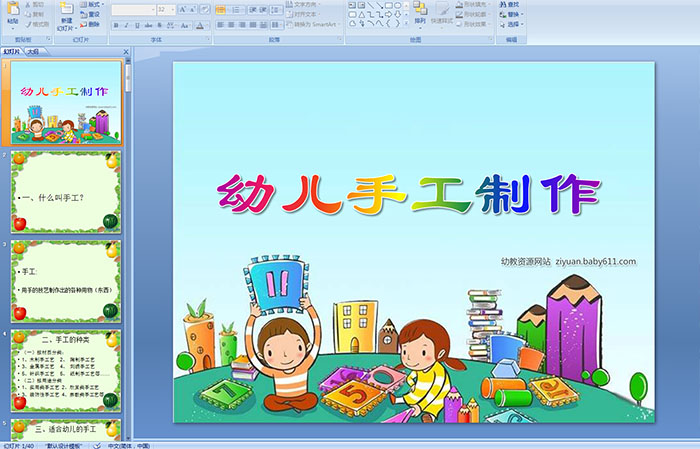The height and width of the screenshot is (449, 700).
Task: Click the 幼儿手工制作 title text on slide
Action: click(408, 194)
